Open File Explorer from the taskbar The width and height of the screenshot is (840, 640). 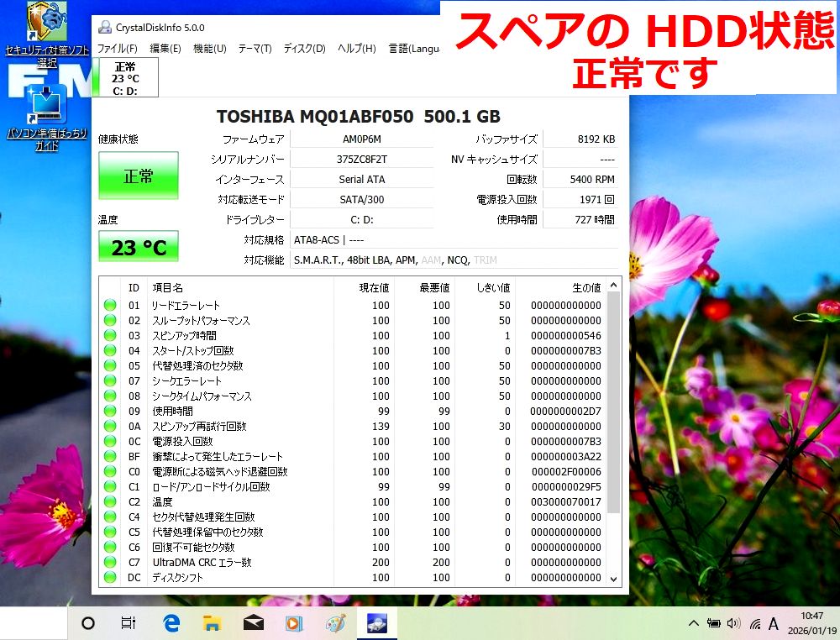point(213,623)
